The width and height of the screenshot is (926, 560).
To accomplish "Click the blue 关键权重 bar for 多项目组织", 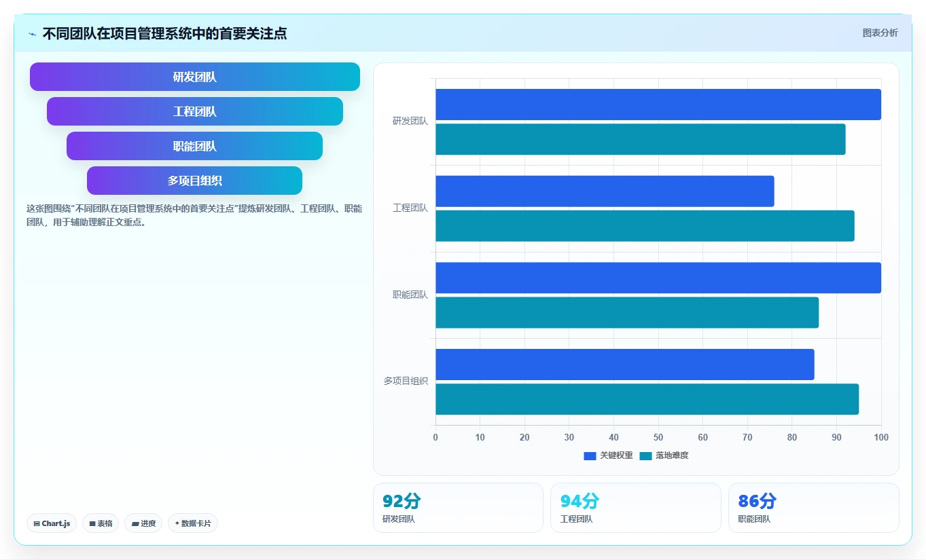I will click(625, 365).
